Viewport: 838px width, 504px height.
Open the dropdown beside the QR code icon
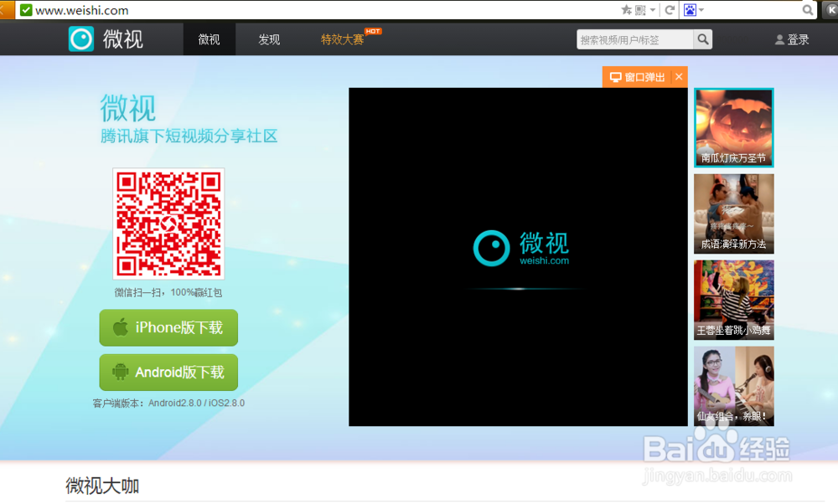coord(652,9)
